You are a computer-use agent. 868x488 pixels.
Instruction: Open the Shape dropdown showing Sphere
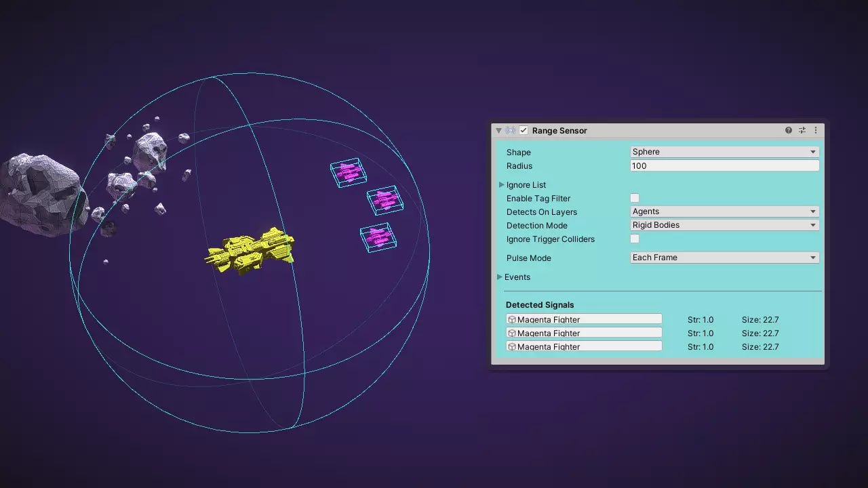724,152
